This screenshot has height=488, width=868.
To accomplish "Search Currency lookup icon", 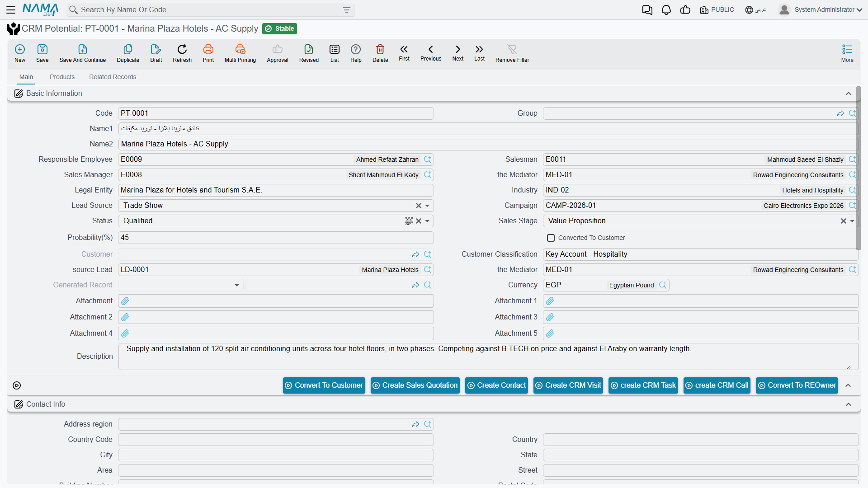I will point(663,285).
